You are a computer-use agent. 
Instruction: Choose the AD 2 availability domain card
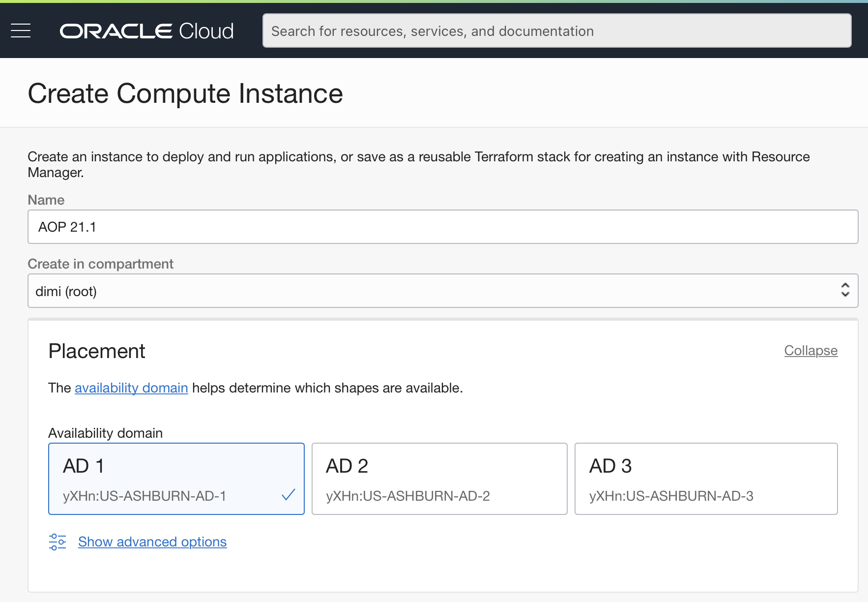point(439,479)
